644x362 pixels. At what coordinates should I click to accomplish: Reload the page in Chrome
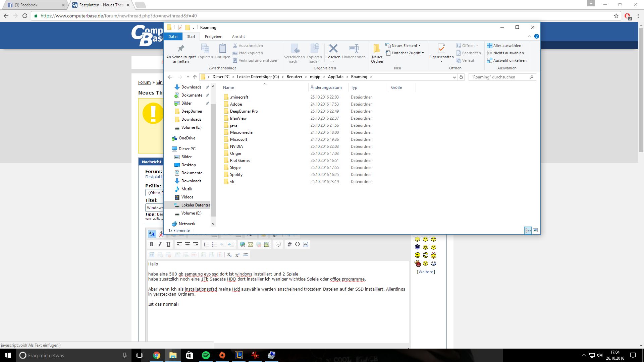tap(25, 16)
